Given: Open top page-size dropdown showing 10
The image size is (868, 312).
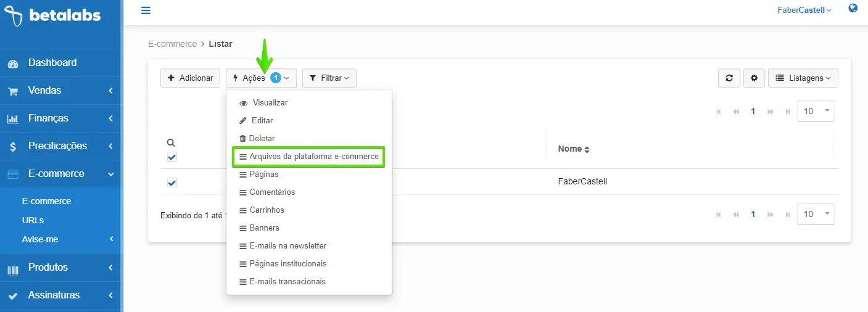Looking at the screenshot, I should pos(816,111).
